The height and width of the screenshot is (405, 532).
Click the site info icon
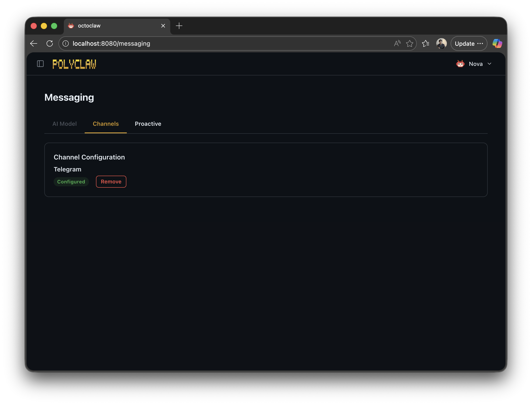pyautogui.click(x=66, y=44)
